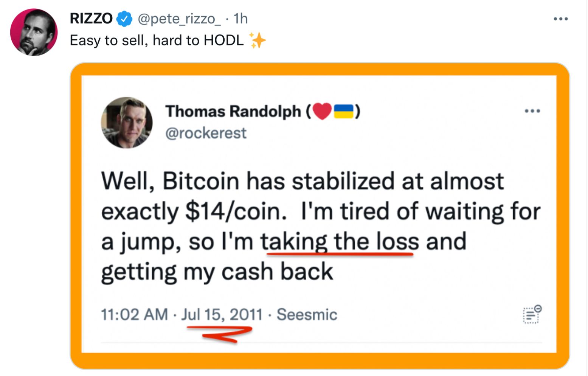Click the notes icon in the embedded tweet corner
Screen dimensions: 588x376
[531, 314]
